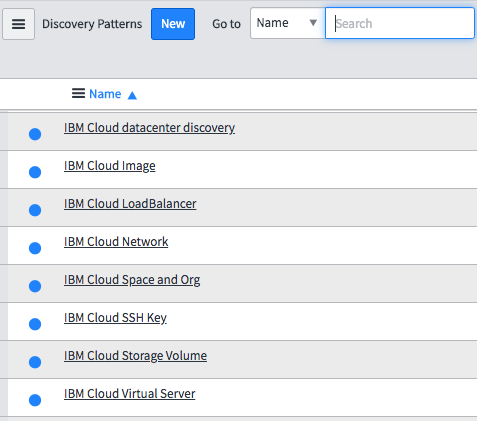477x421 pixels.
Task: Focus the Search input field
Action: pos(400,23)
